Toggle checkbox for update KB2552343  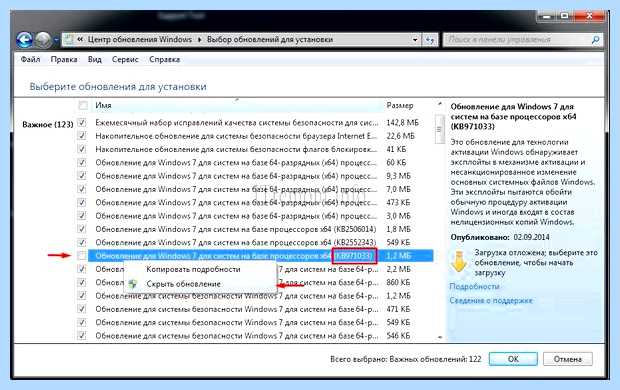82,242
